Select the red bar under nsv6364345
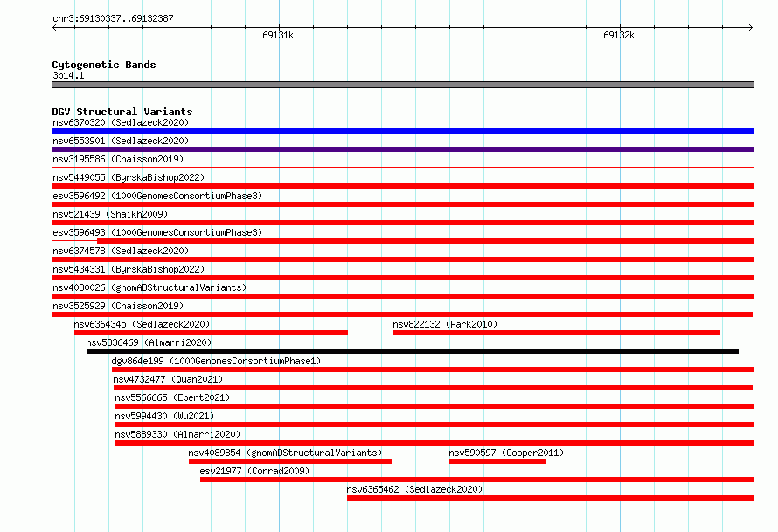The image size is (778, 532). point(211,333)
